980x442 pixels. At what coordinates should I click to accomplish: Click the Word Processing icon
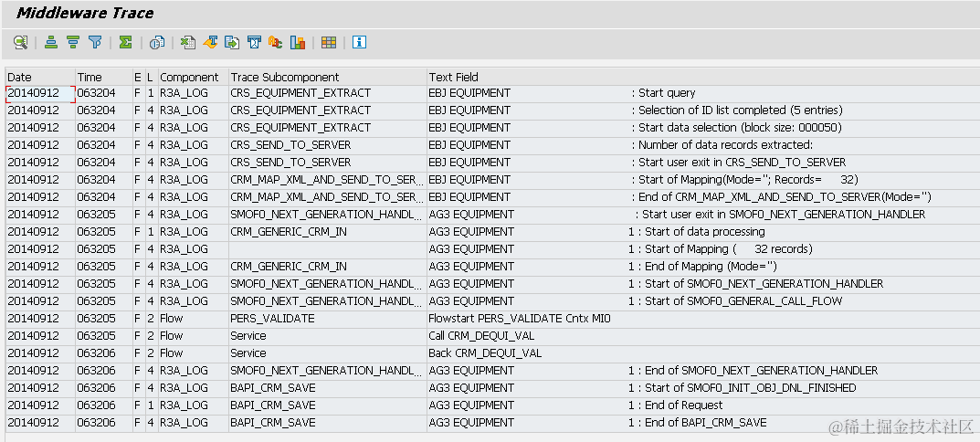[x=210, y=43]
